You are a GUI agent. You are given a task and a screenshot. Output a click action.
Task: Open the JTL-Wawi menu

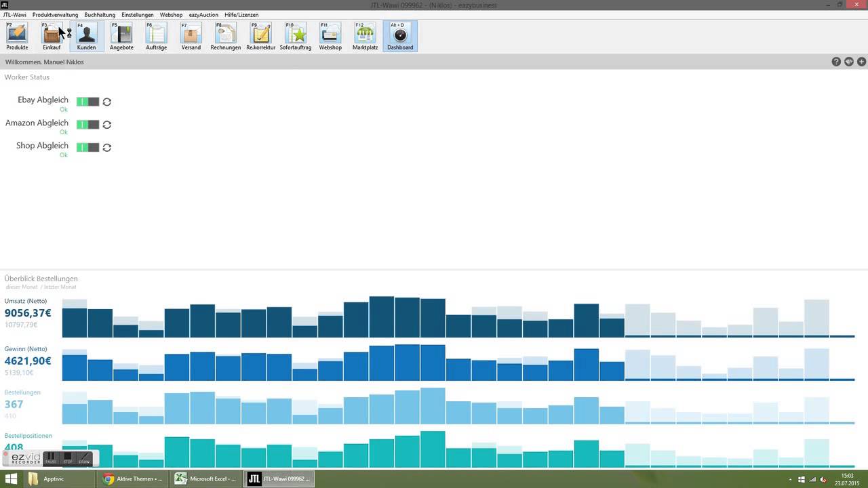pos(14,14)
